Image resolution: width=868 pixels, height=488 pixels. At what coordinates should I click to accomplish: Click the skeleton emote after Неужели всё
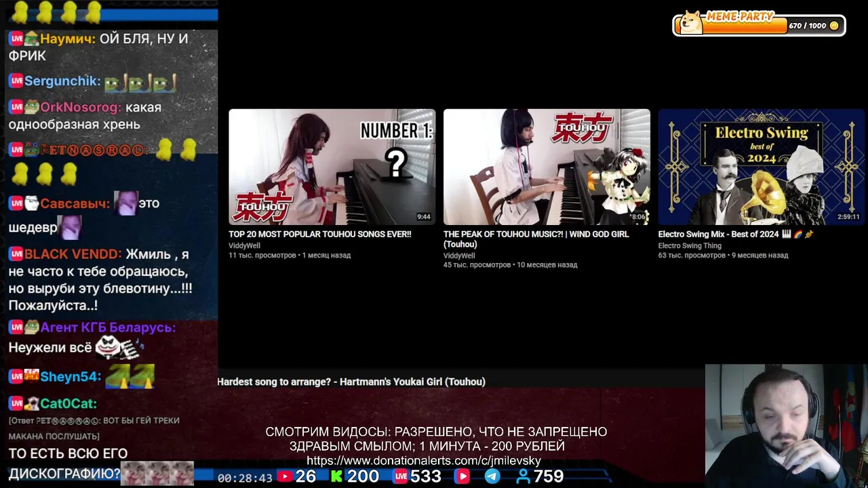pyautogui.click(x=119, y=348)
